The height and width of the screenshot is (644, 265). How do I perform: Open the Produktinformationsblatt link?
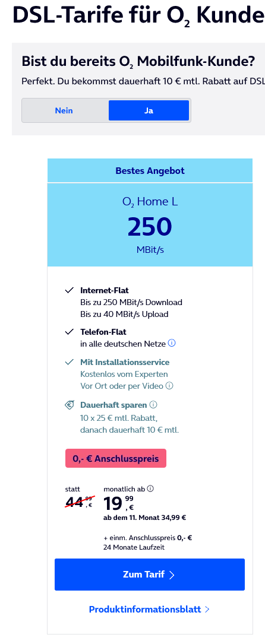(150, 609)
